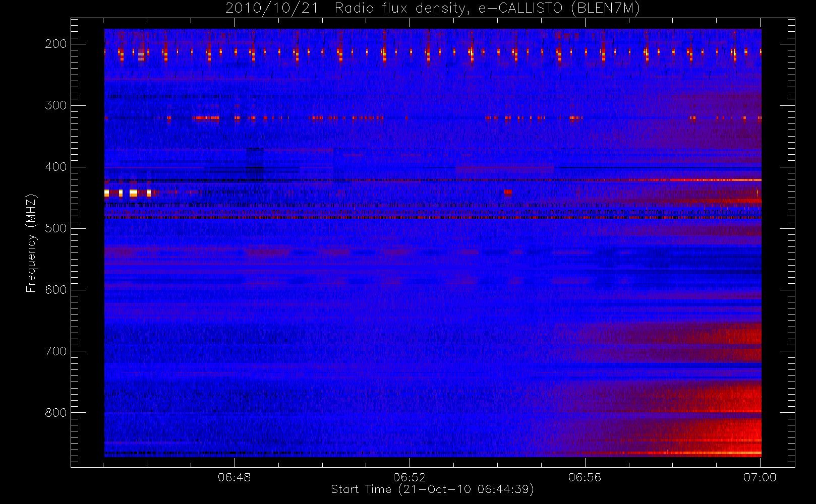This screenshot has height=504, width=816.
Task: Click the 06:48 time tick label
Action: (235, 477)
